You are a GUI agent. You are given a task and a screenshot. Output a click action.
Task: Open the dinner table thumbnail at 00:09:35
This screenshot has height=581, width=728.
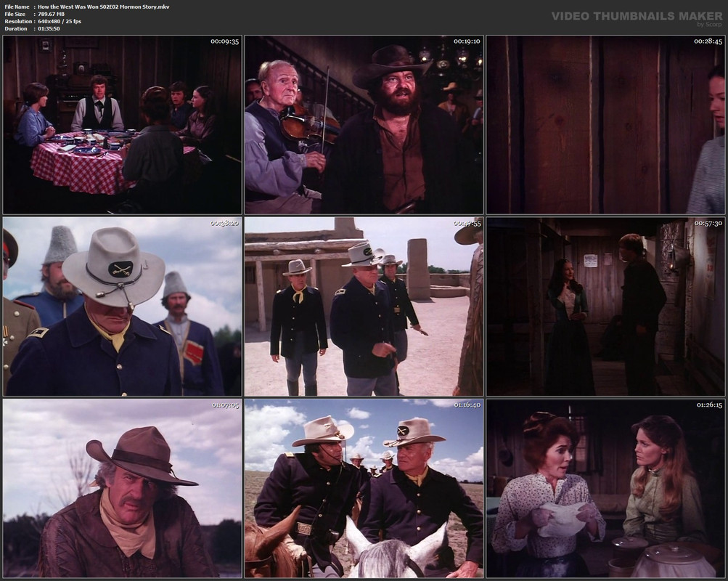point(122,125)
